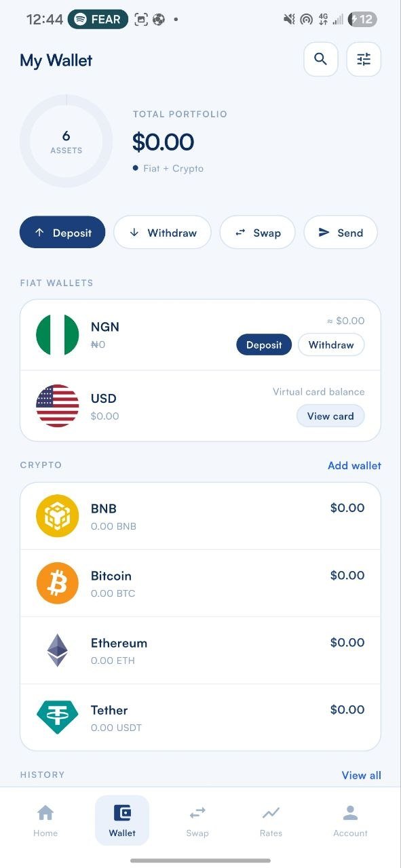
Task: Open the Rates tab
Action: [x=271, y=821]
